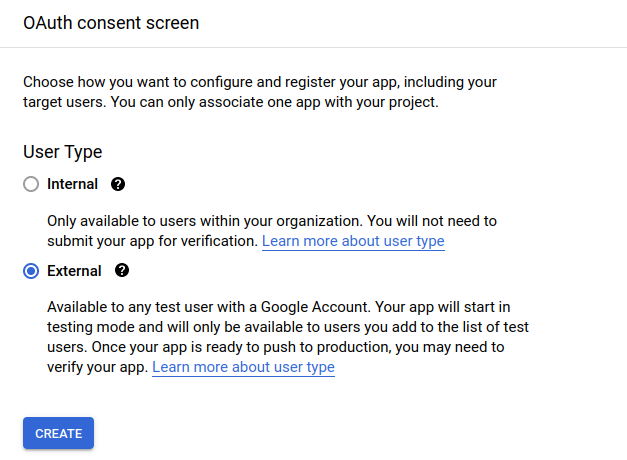
Task: Click the 'Choose how you want to configure' text
Action: point(150,81)
